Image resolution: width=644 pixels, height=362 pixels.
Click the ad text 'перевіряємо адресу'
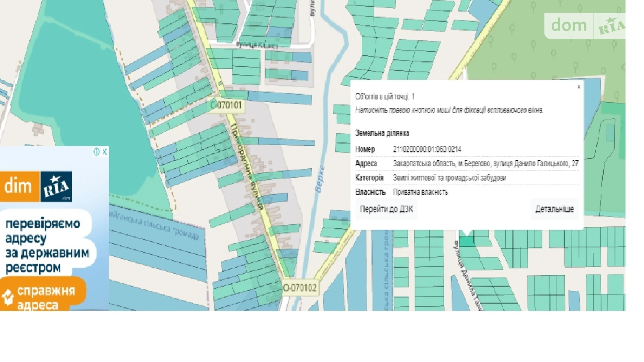tap(42, 230)
